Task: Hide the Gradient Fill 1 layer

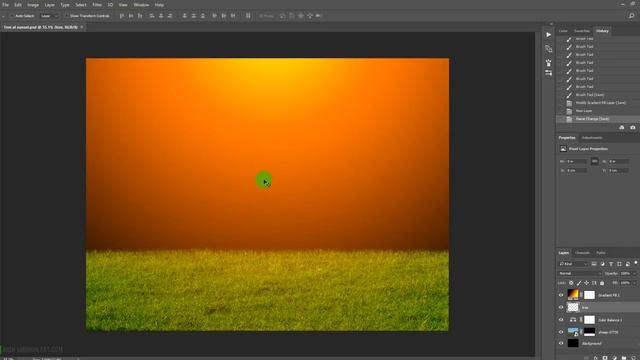Action: click(561, 295)
